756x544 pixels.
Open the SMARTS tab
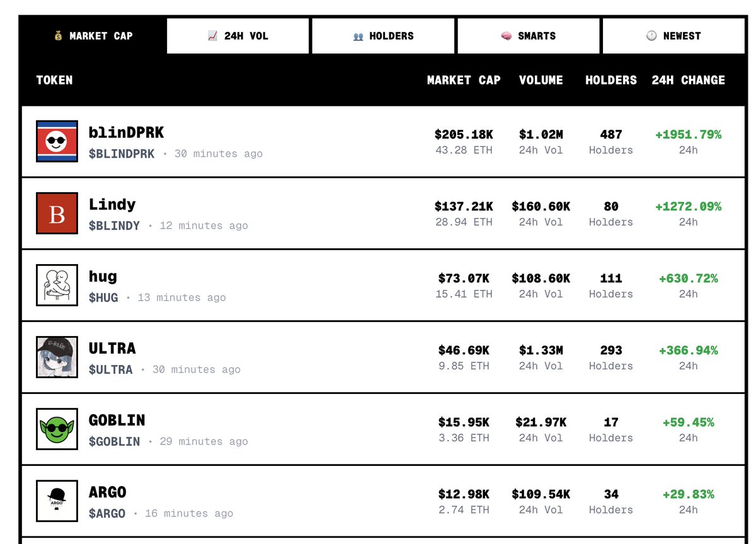tap(529, 36)
